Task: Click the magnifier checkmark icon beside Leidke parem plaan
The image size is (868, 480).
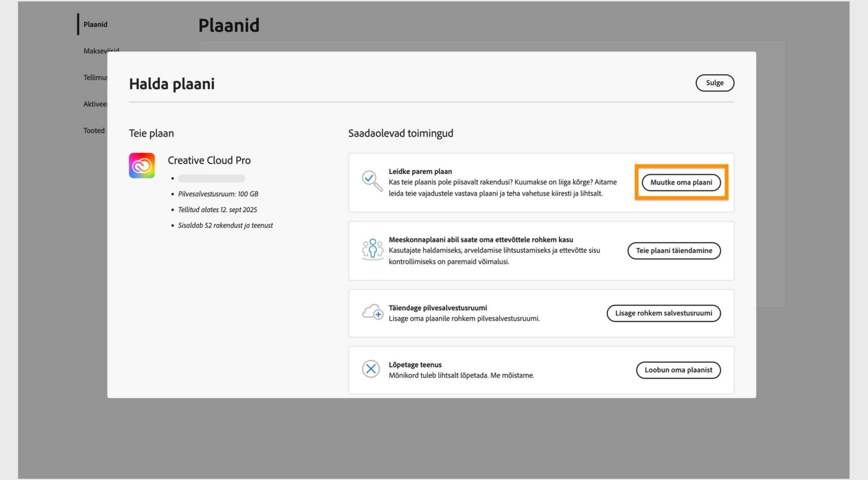Action: (x=372, y=181)
